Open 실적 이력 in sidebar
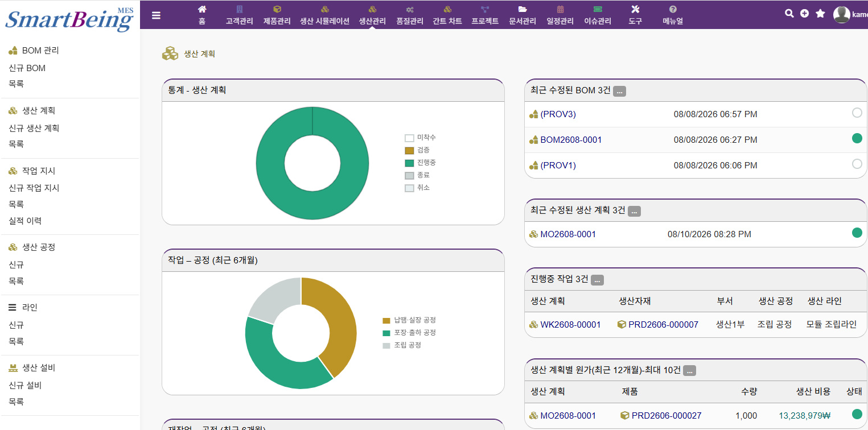 (x=25, y=221)
